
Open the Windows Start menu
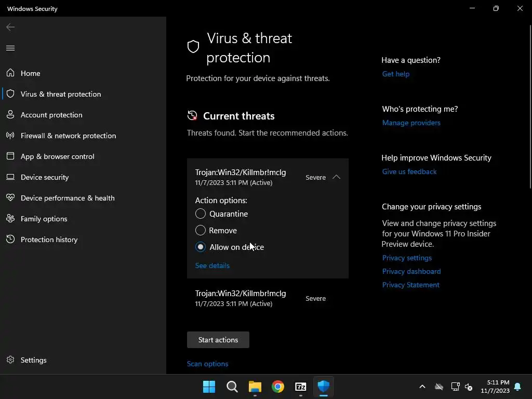209,387
